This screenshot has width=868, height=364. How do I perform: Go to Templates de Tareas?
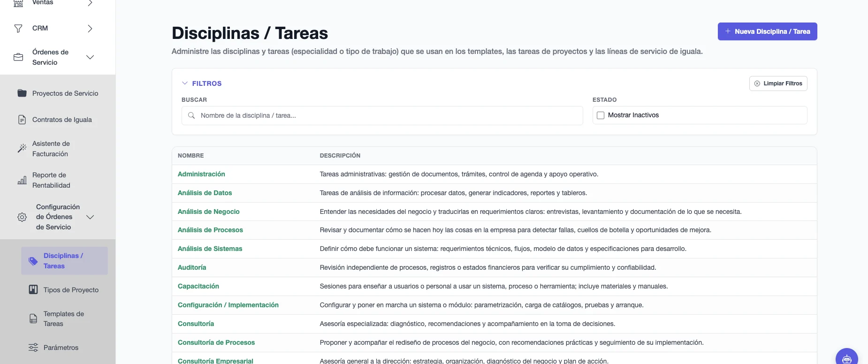coord(64,319)
